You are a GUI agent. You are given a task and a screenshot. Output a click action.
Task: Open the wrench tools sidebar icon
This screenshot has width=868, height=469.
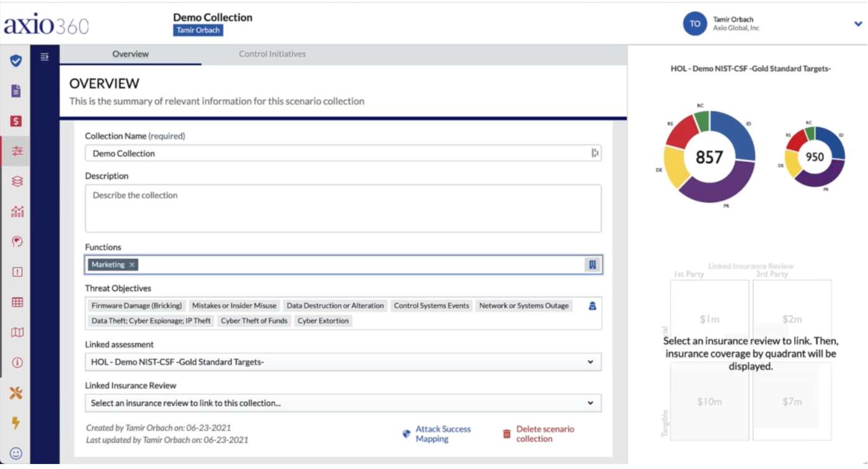pyautogui.click(x=16, y=393)
